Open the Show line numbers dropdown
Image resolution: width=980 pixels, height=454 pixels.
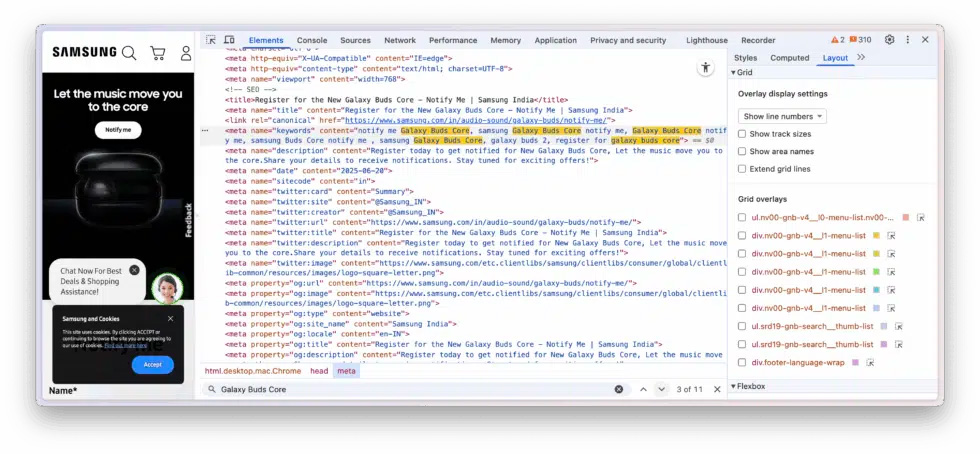pos(782,116)
